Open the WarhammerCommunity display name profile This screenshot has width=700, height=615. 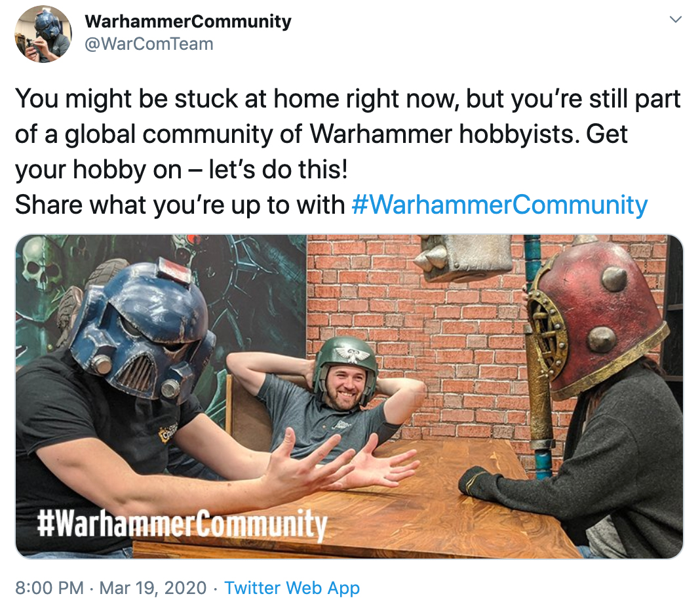(x=188, y=21)
